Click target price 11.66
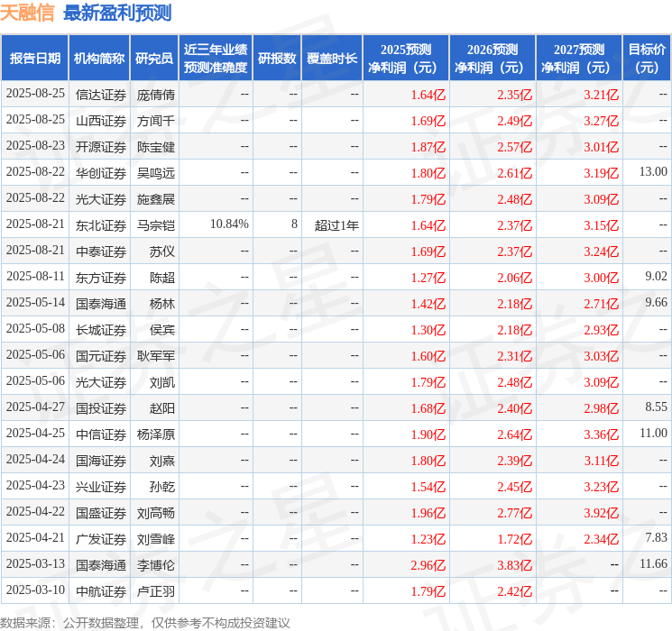The image size is (672, 631). pos(653,563)
